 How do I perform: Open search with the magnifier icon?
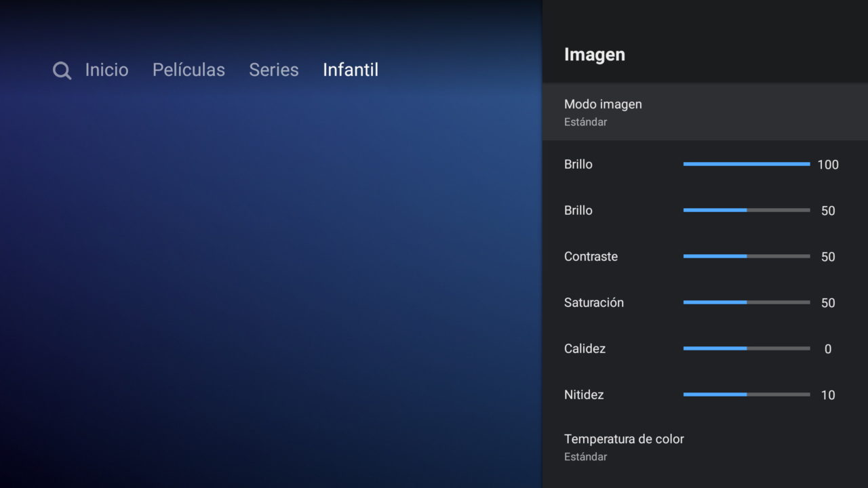click(x=62, y=70)
